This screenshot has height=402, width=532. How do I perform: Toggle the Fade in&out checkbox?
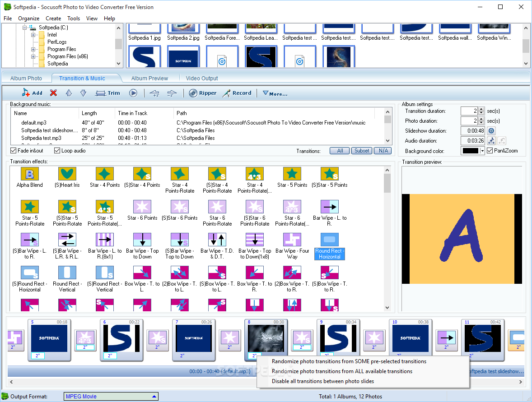click(x=14, y=151)
